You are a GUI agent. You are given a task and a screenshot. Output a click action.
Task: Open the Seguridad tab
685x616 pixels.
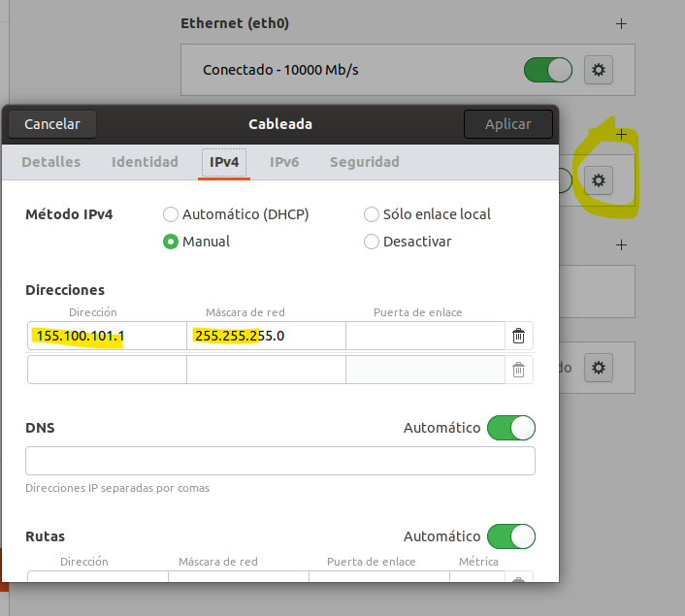364,162
